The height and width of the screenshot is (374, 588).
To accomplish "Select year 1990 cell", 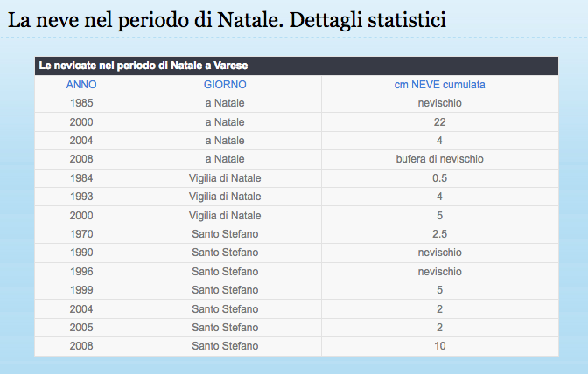I will [81, 253].
